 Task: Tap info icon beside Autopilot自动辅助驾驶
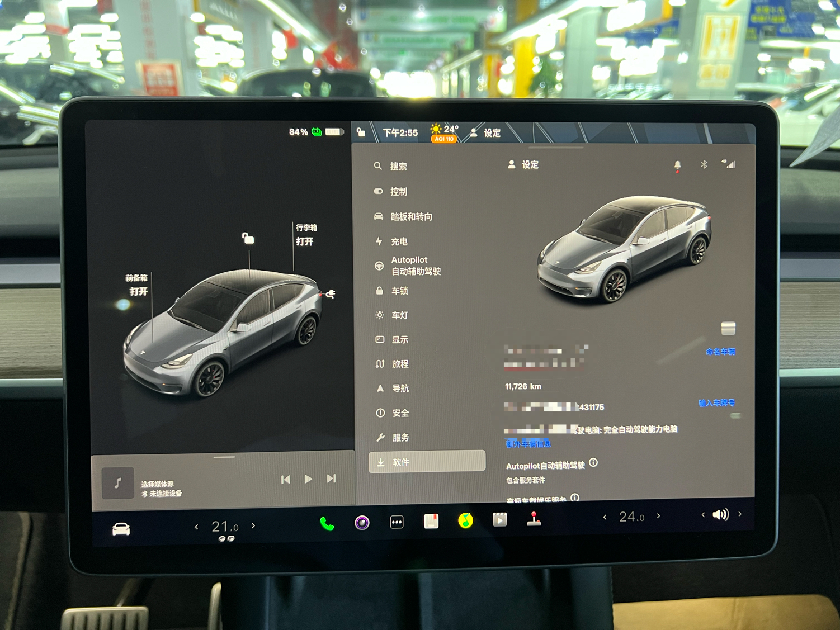tap(593, 463)
